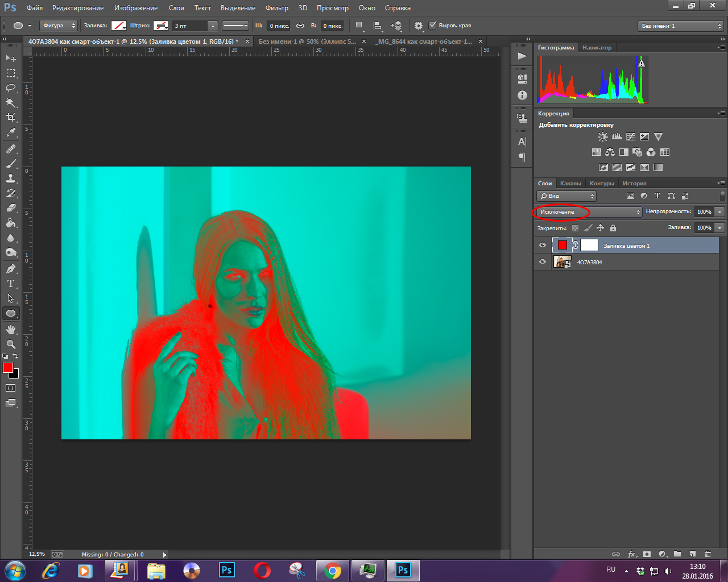The image size is (728, 582).
Task: Select the Pen tool
Action: (11, 269)
